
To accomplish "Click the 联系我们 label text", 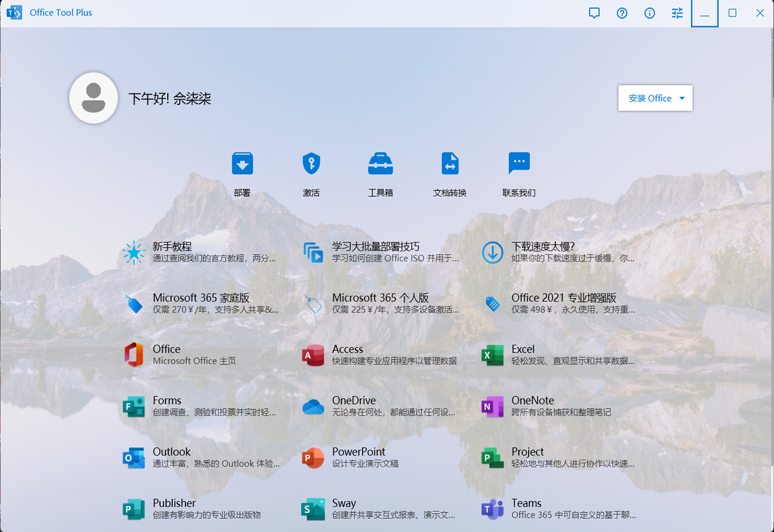I will (x=519, y=193).
